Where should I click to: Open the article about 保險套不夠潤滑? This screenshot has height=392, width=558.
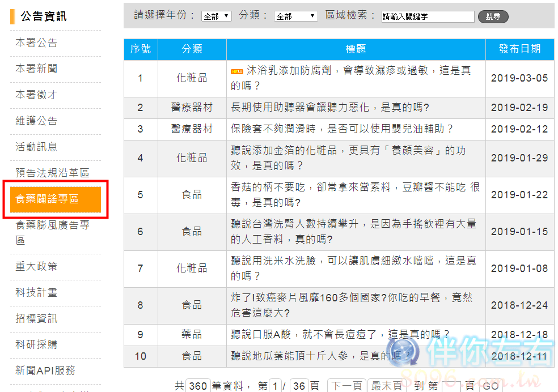[341, 129]
